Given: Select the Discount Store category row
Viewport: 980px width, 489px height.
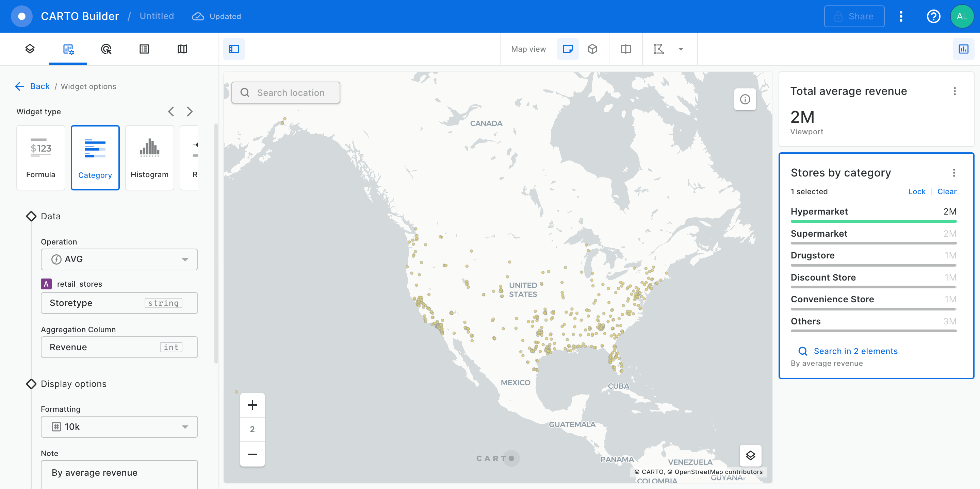Looking at the screenshot, I should pyautogui.click(x=873, y=280).
